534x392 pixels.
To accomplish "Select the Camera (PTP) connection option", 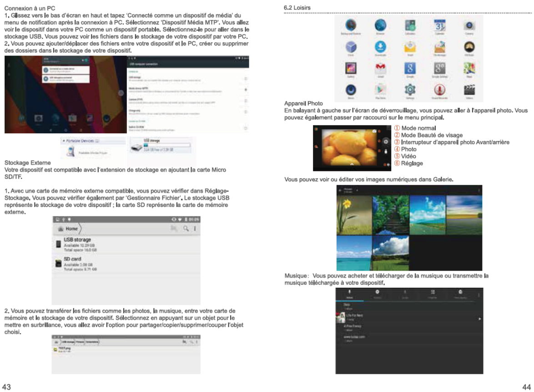I will pos(188,101).
